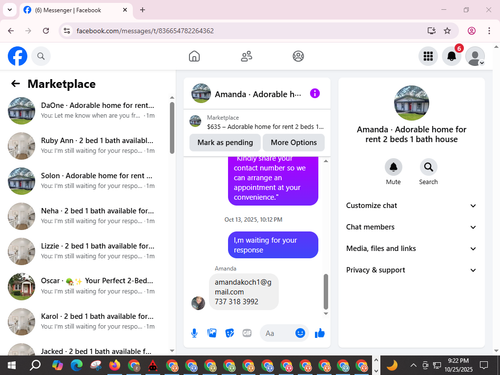Click the message amandakoch1@gmail.com 737 318 3992
This screenshot has width=500, height=375.
[244, 292]
